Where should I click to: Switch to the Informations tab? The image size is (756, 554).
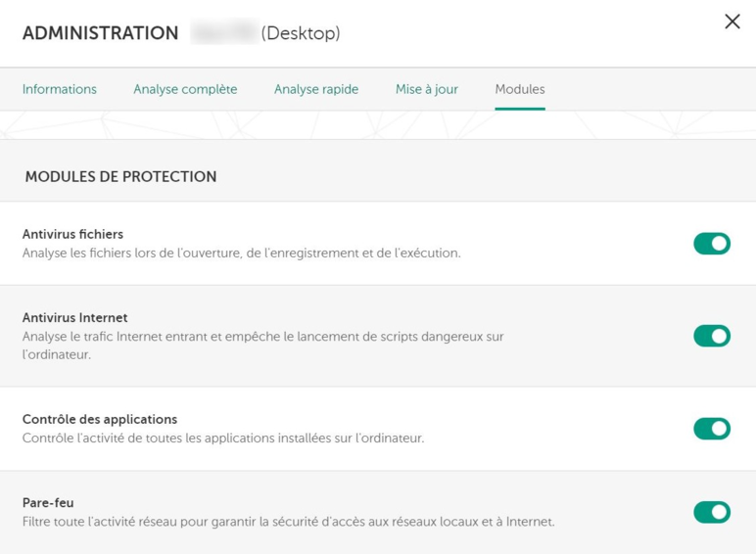tap(60, 89)
